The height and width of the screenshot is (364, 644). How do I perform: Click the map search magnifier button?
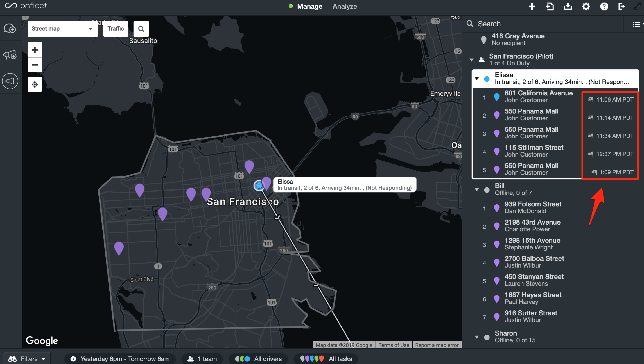[x=141, y=29]
